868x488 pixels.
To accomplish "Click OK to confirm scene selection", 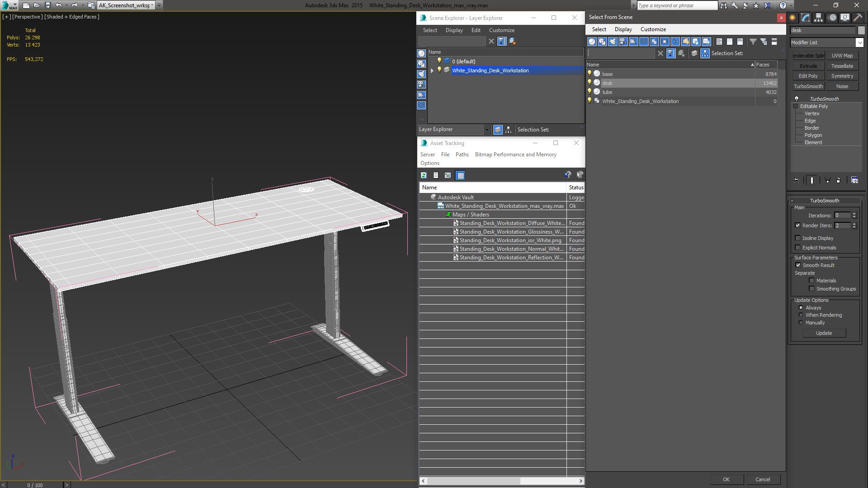I will (x=726, y=479).
